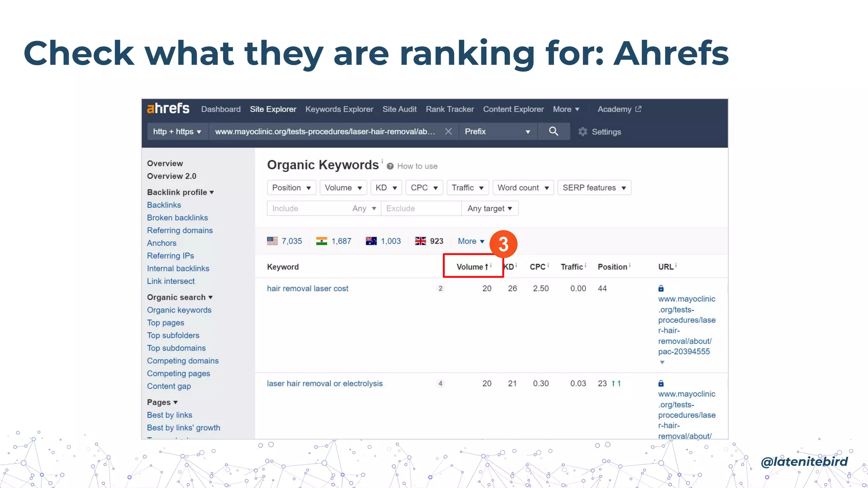Open Settings with the gear icon
868x488 pixels.
pyautogui.click(x=583, y=132)
